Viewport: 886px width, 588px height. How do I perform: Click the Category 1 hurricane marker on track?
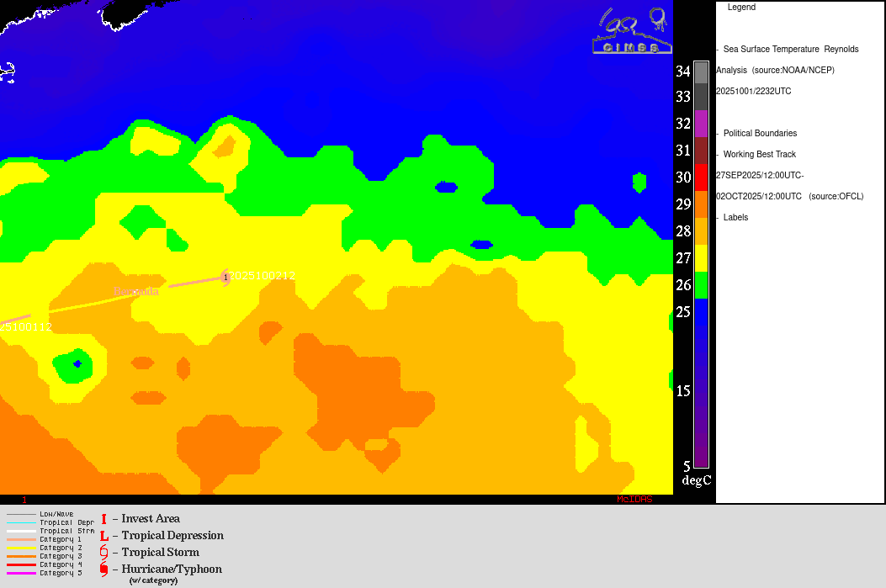pos(225,277)
